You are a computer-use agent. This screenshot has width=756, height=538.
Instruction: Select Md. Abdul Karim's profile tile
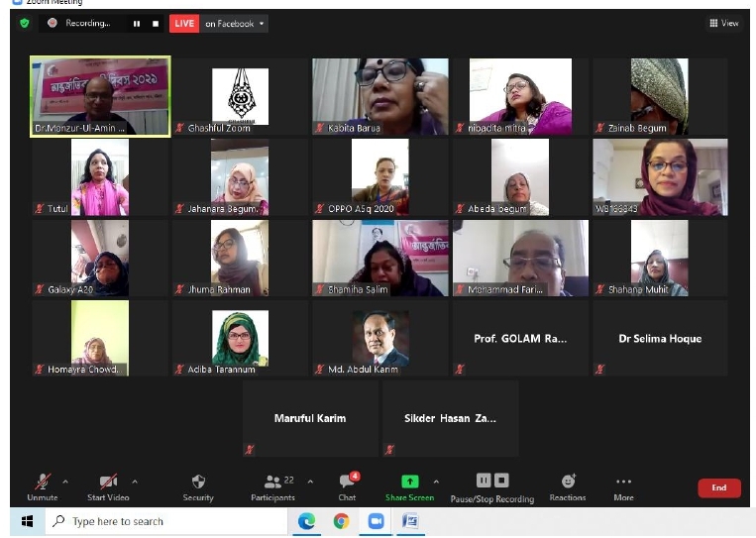tap(380, 338)
